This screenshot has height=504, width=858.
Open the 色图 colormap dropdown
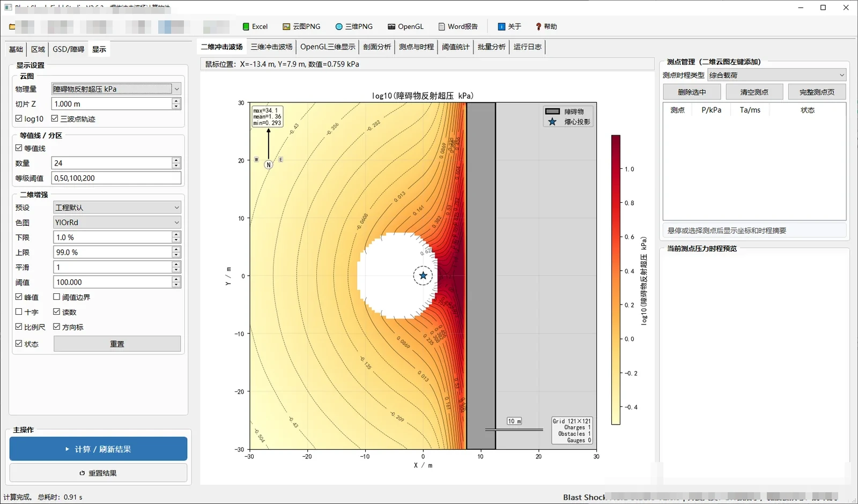(117, 223)
